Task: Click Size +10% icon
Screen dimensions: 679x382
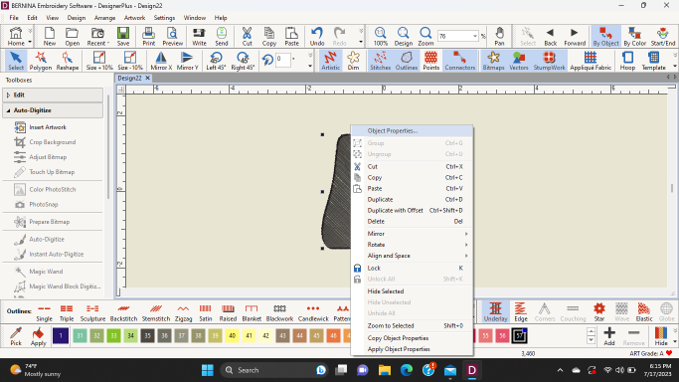Action: [x=99, y=61]
